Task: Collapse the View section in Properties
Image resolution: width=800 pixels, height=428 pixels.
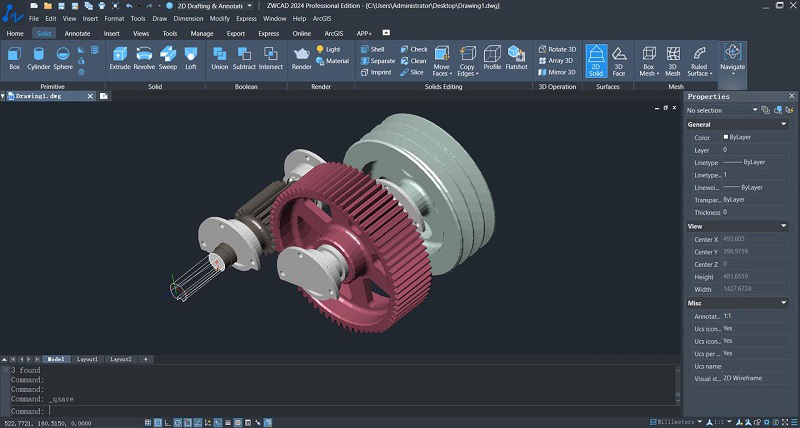Action: (784, 226)
